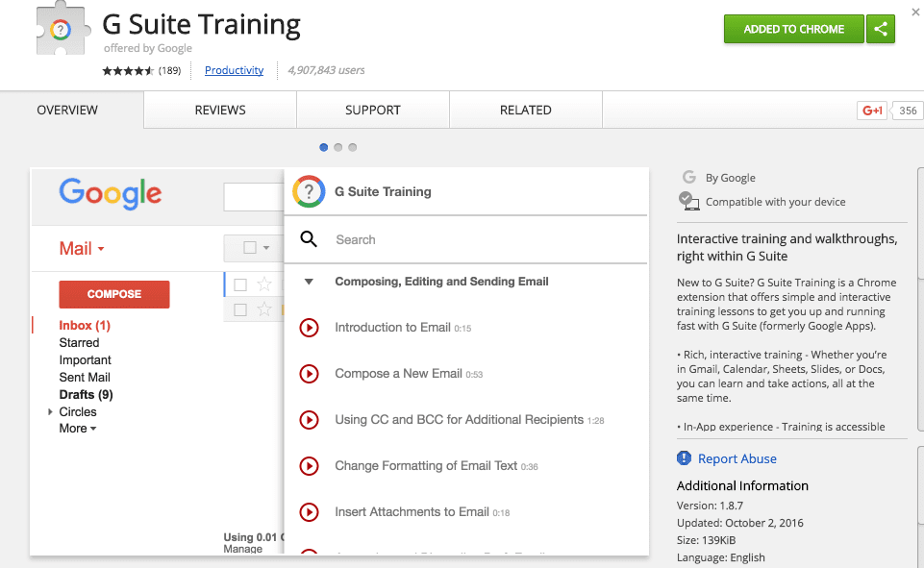Click the G Suite Training puzzle-piece extension icon
The height and width of the screenshot is (568, 924).
(63, 28)
